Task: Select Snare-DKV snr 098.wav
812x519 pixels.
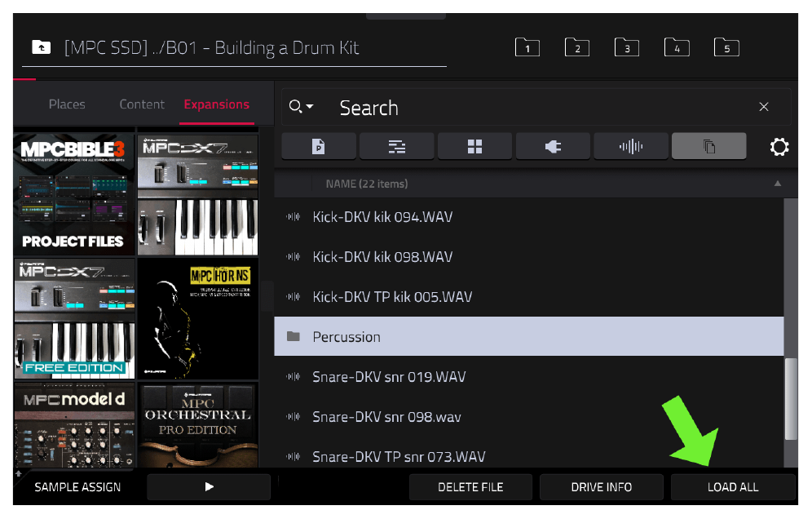Action: [x=529, y=416]
